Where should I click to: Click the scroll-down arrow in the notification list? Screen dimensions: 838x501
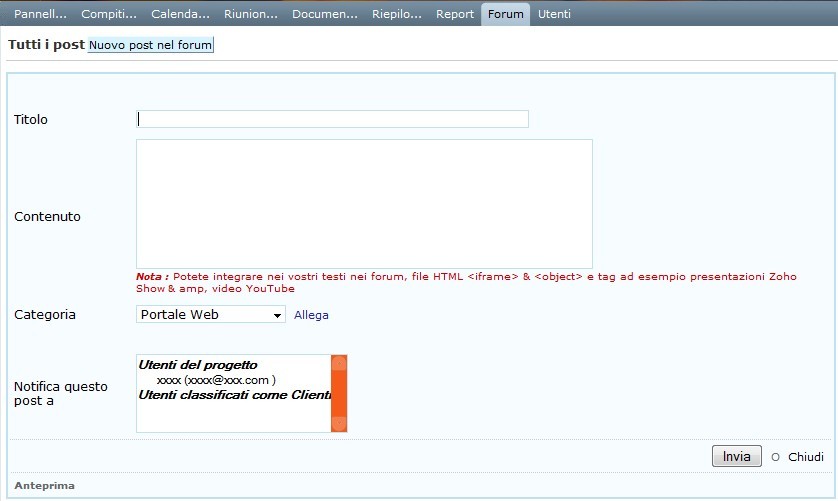[339, 424]
